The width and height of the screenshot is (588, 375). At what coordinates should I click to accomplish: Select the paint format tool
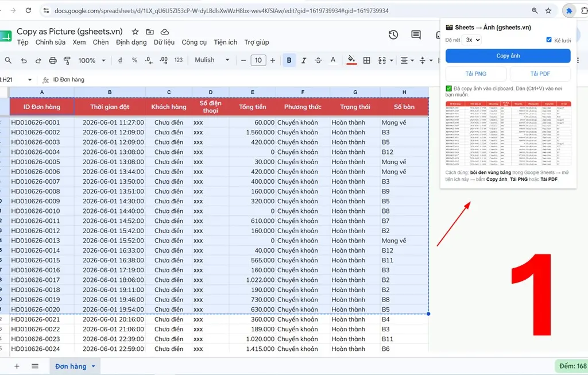coord(67,60)
